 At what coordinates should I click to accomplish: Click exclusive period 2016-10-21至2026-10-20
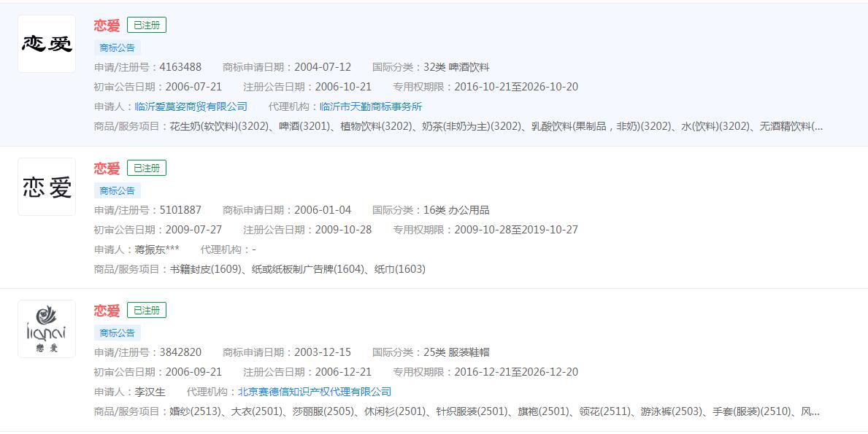(x=516, y=87)
